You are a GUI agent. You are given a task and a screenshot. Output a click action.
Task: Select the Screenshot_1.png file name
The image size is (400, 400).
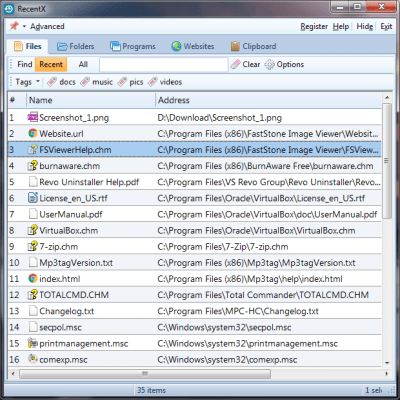[74, 118]
